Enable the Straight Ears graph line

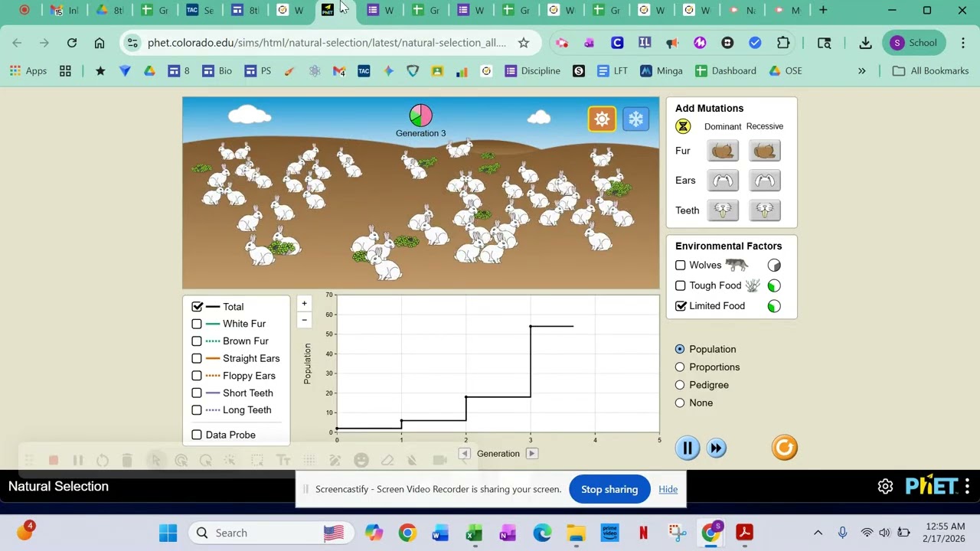(197, 358)
